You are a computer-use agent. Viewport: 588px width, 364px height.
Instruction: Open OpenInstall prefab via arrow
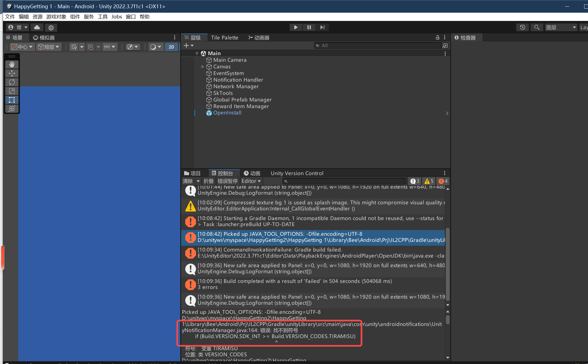pyautogui.click(x=447, y=113)
